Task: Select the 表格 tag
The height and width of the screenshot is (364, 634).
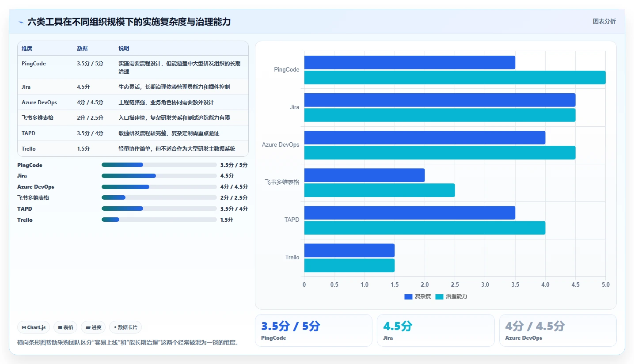Action: pyautogui.click(x=65, y=327)
